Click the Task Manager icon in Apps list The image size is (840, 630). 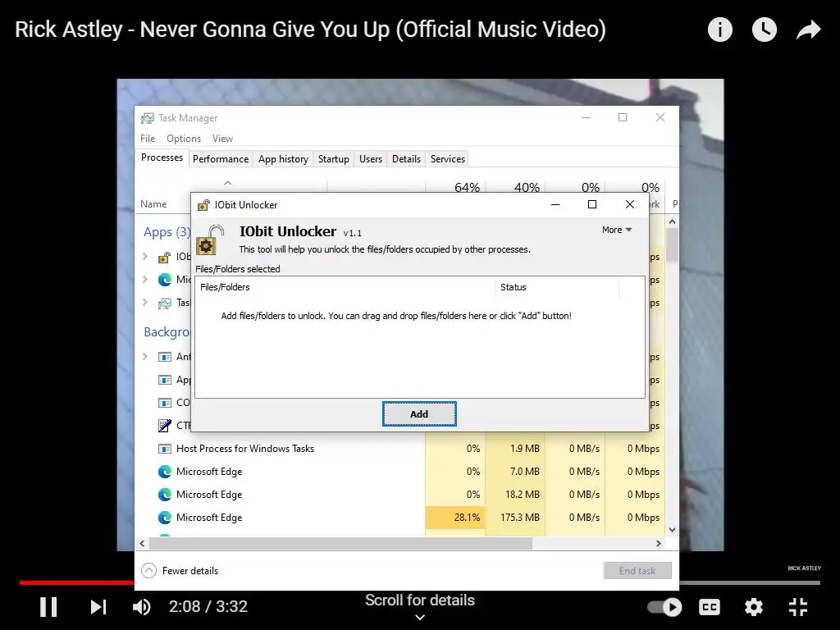coord(164,304)
